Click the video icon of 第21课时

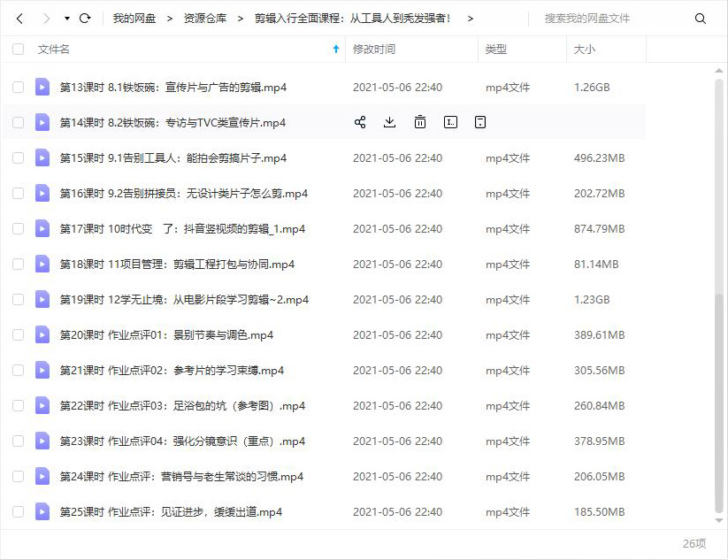click(42, 370)
